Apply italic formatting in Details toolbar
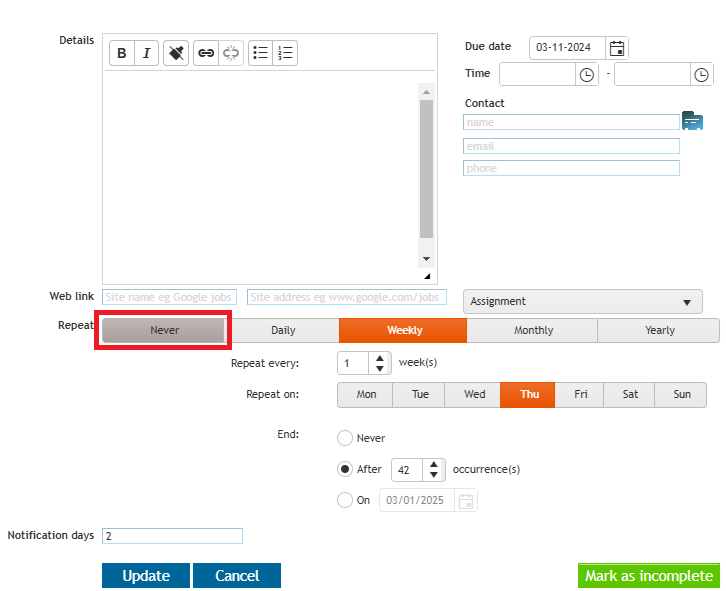 point(146,53)
